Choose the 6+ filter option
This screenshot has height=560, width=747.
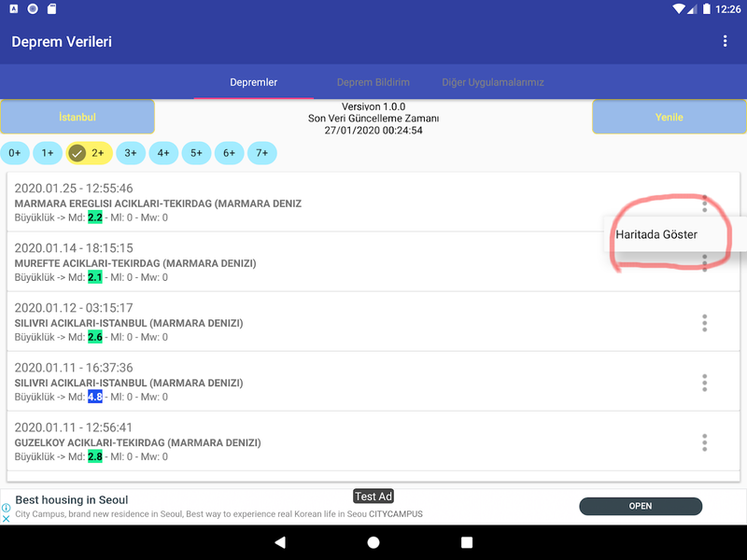(x=229, y=152)
